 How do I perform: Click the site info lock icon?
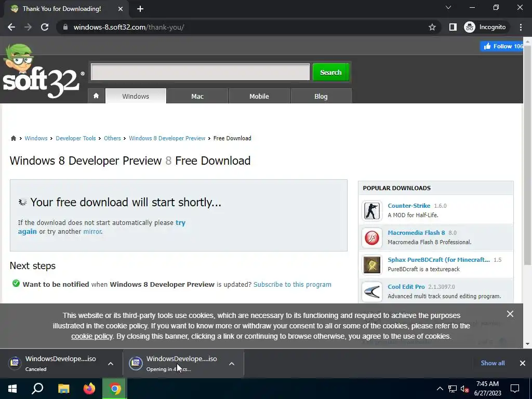65,27
